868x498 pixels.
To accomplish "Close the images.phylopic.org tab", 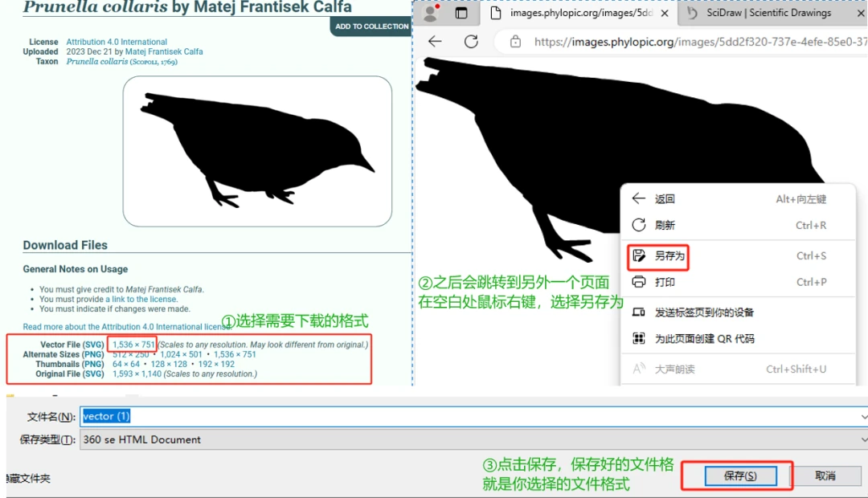I will pos(665,13).
